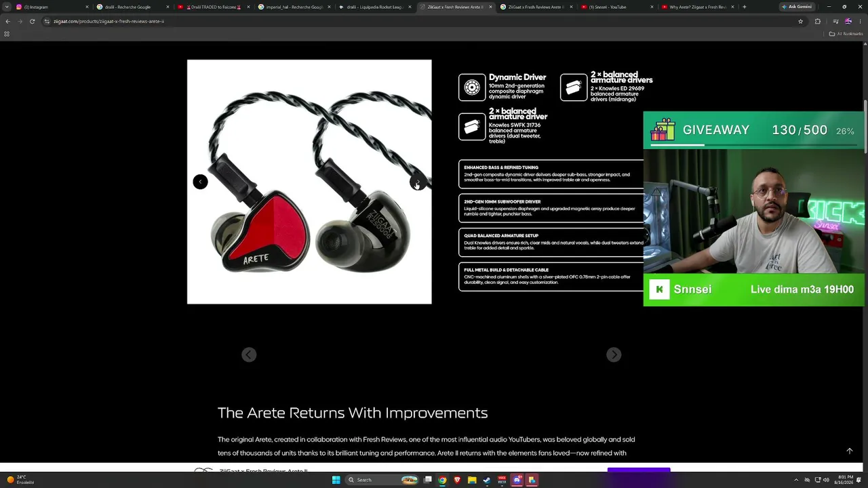Click the '2nd-Gen 10mm Subwoofer Driver' feature box
Image resolution: width=868 pixels, height=488 pixels.
coord(551,208)
